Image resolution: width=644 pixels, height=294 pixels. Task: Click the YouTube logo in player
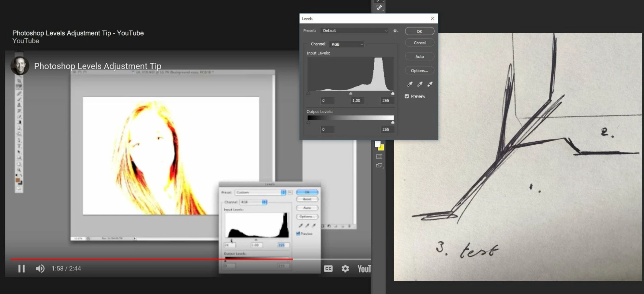click(364, 269)
